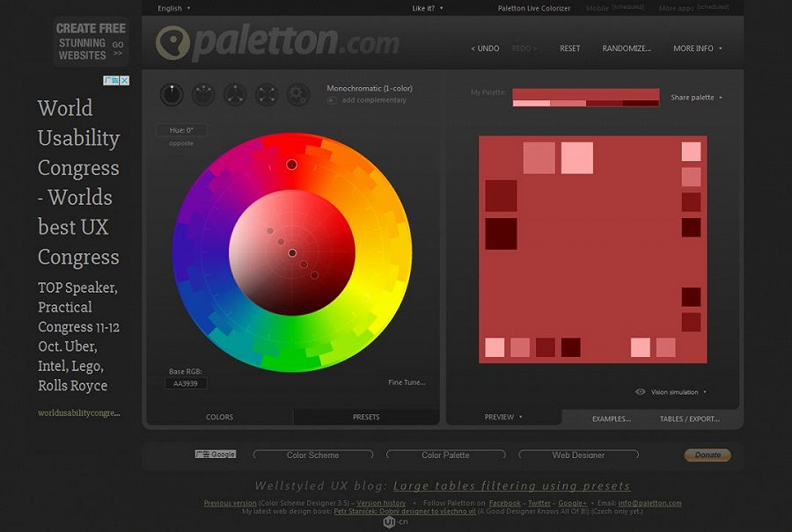Click the Hue: 0° field

click(181, 130)
